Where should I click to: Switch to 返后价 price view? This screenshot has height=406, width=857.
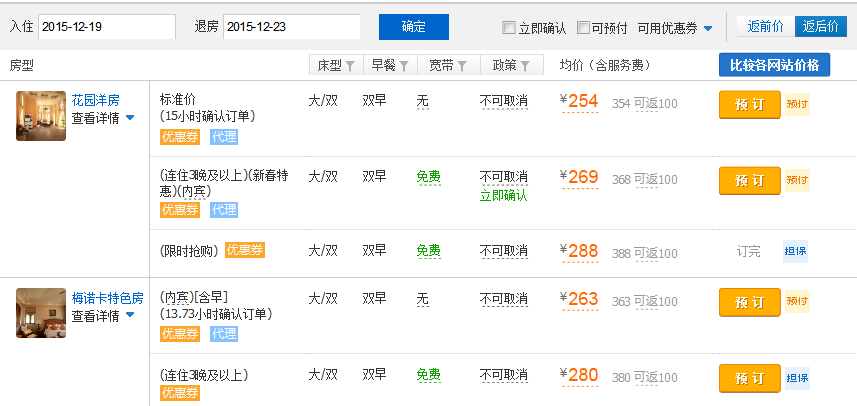(820, 27)
